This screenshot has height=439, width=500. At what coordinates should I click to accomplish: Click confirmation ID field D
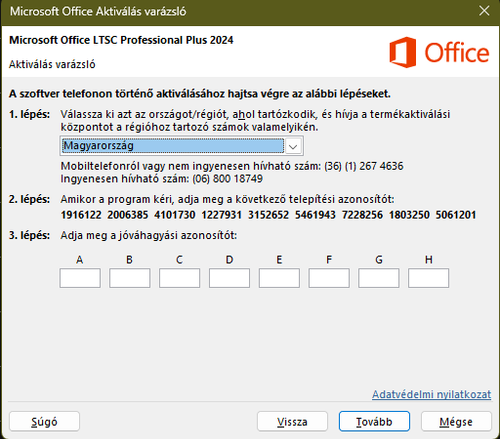coord(229,278)
